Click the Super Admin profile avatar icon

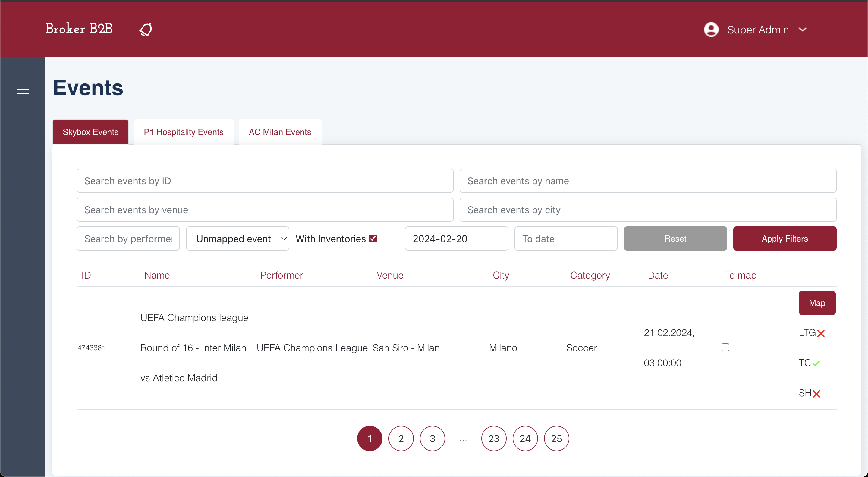pos(711,30)
